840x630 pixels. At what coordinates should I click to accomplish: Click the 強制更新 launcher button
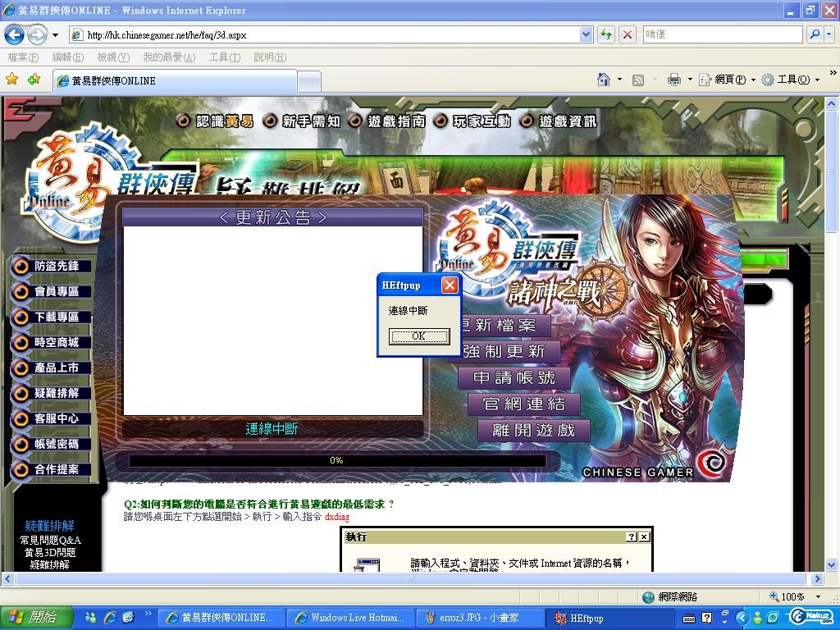tap(504, 351)
